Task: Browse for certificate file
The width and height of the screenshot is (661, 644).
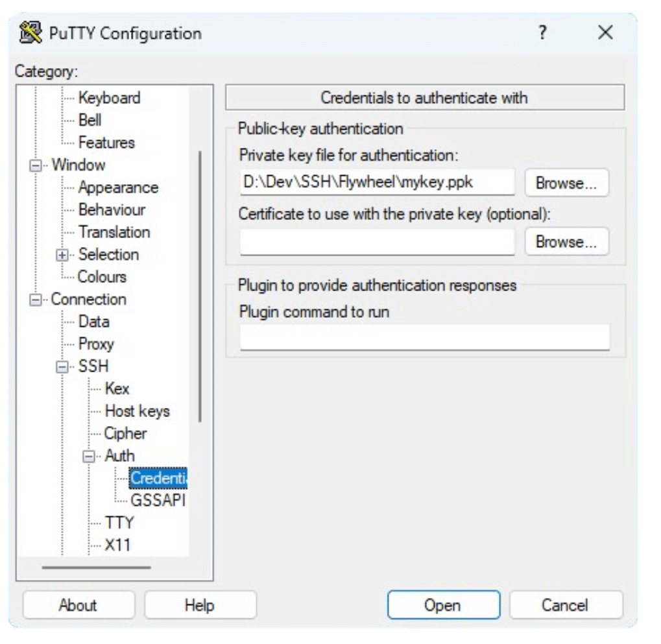Action: pos(566,242)
